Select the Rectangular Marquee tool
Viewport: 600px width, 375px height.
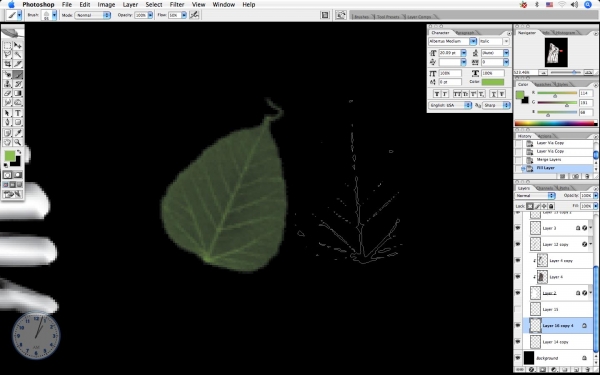pyautogui.click(x=7, y=46)
